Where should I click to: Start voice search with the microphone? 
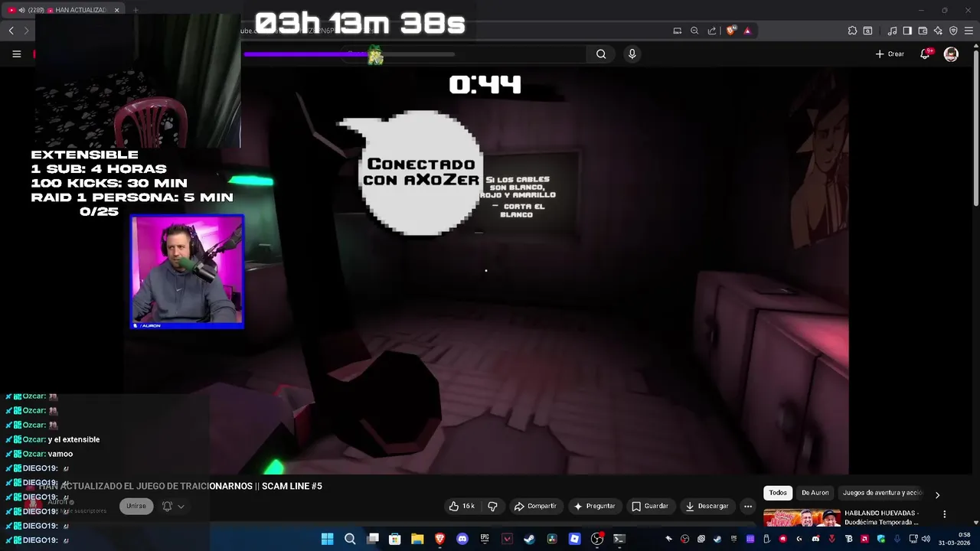point(632,54)
